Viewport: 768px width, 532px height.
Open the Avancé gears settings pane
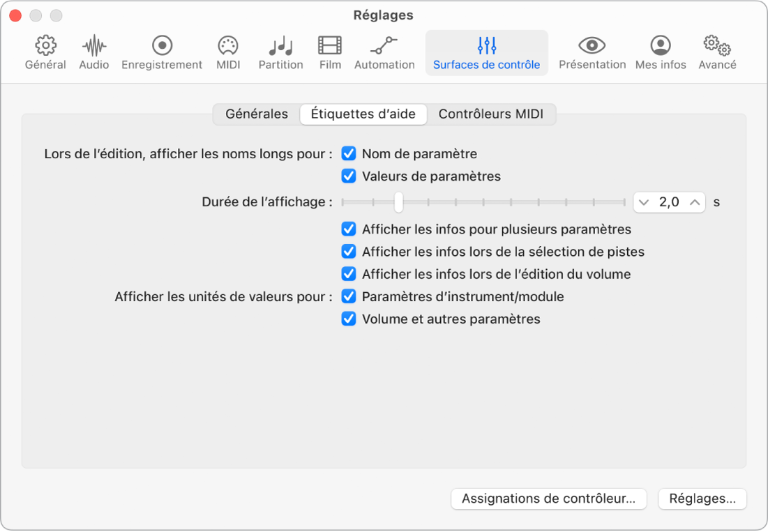point(717,53)
